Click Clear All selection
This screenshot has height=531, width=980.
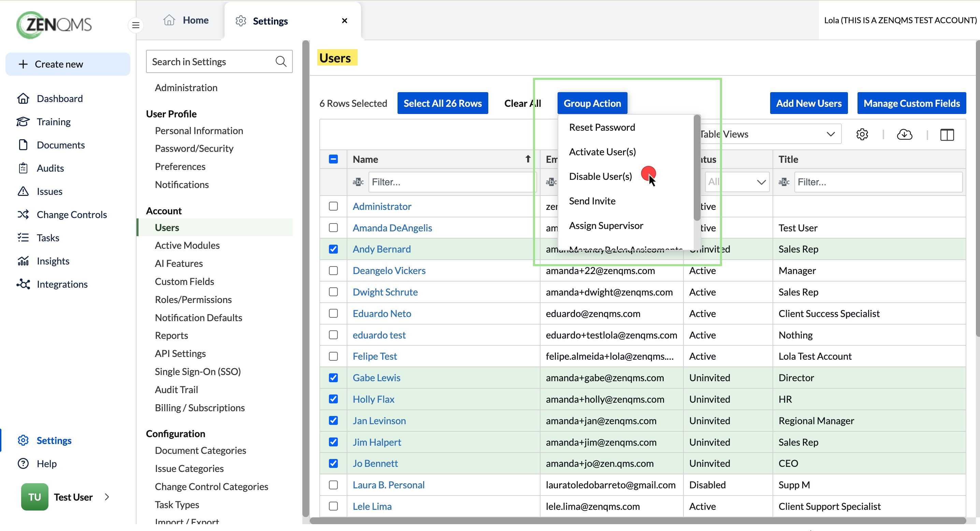click(522, 103)
